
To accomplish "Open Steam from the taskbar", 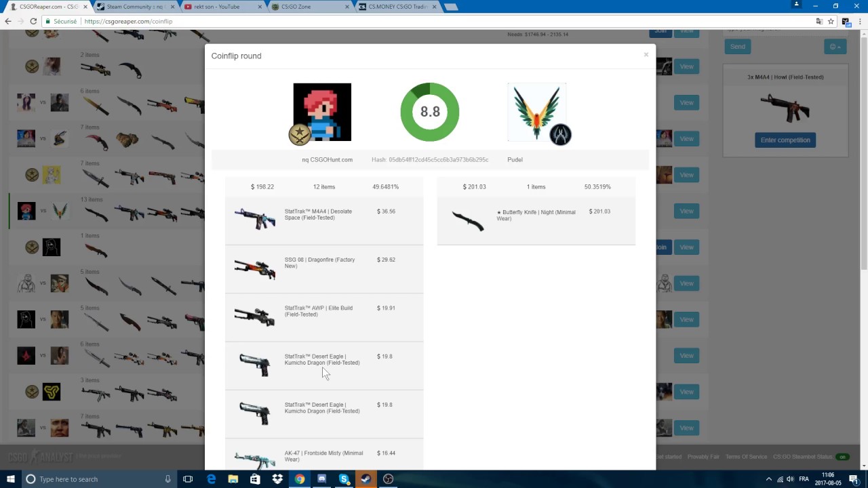I will click(x=366, y=479).
